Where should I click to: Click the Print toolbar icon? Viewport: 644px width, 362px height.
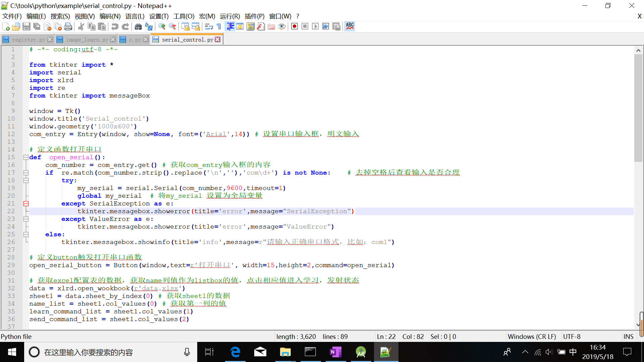pos(68,26)
